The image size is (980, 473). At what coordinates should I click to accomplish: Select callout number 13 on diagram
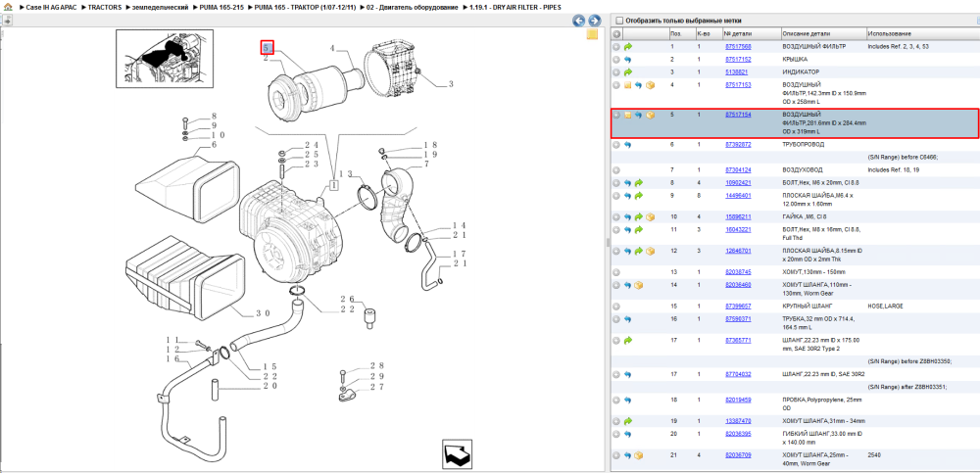coord(346,173)
